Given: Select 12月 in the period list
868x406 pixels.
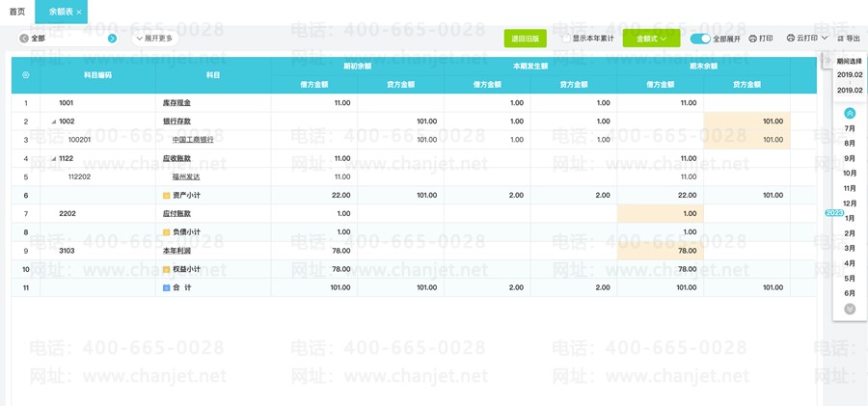Looking at the screenshot, I should click(850, 203).
